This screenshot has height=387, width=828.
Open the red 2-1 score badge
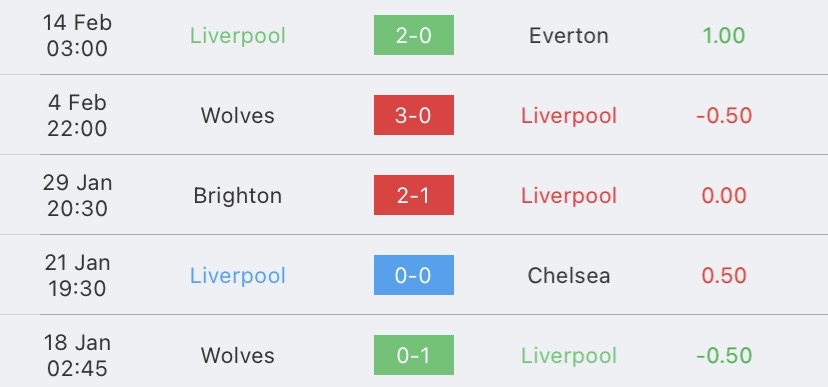(413, 195)
